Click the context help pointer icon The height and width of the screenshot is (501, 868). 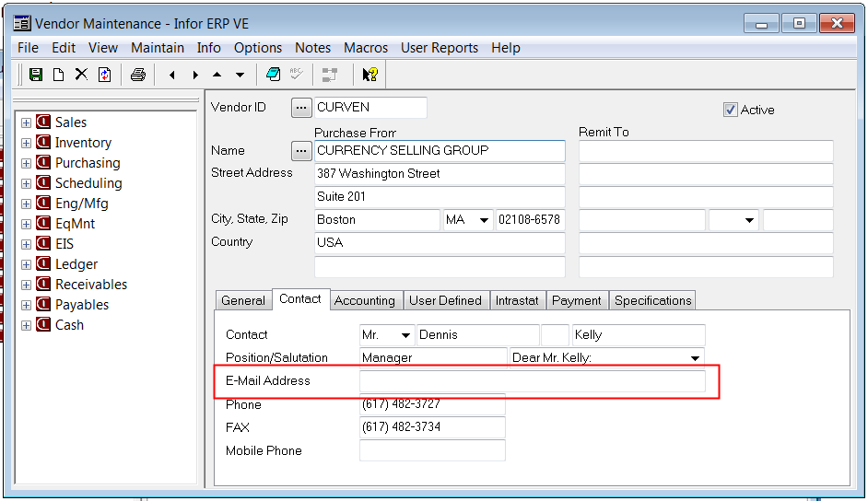point(369,75)
